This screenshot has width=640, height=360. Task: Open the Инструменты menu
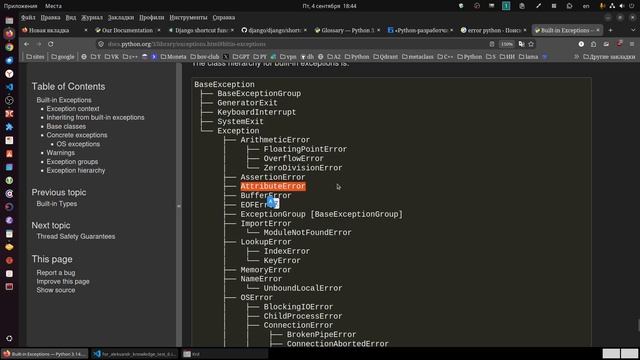189,18
